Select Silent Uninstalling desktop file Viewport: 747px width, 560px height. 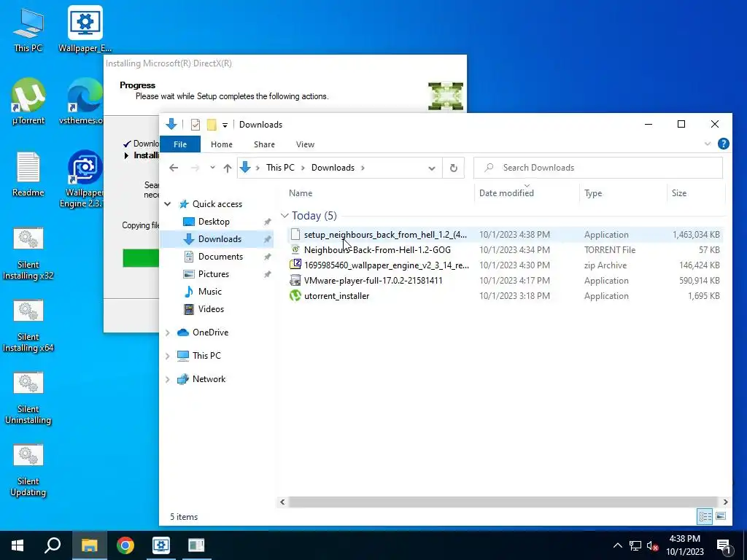click(28, 399)
